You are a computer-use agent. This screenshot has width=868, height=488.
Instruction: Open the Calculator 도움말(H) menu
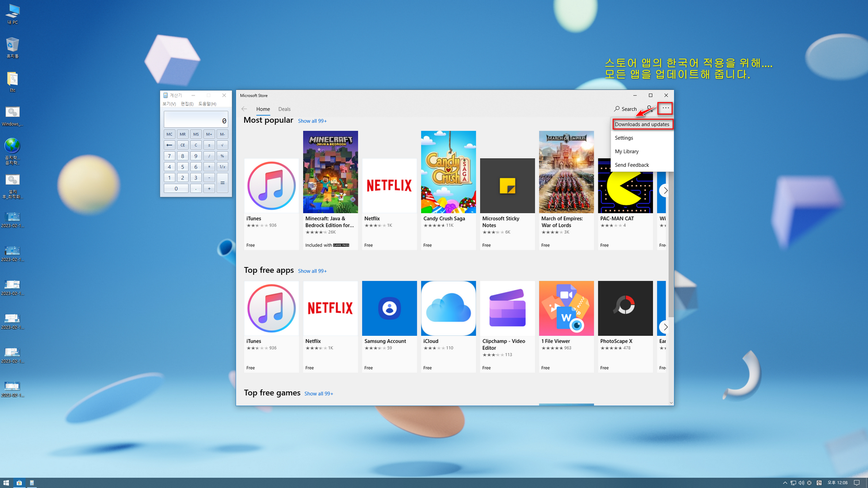tap(207, 104)
